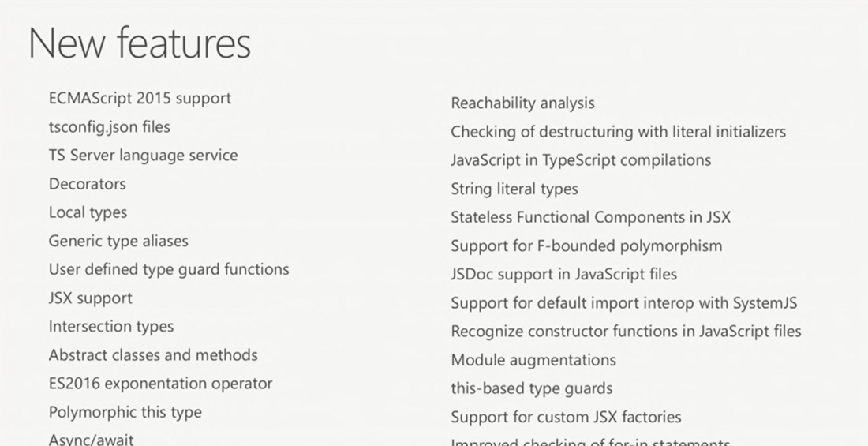This screenshot has width=868, height=446.
Task: Click "User defined type guard functions"
Action: pyautogui.click(x=169, y=269)
